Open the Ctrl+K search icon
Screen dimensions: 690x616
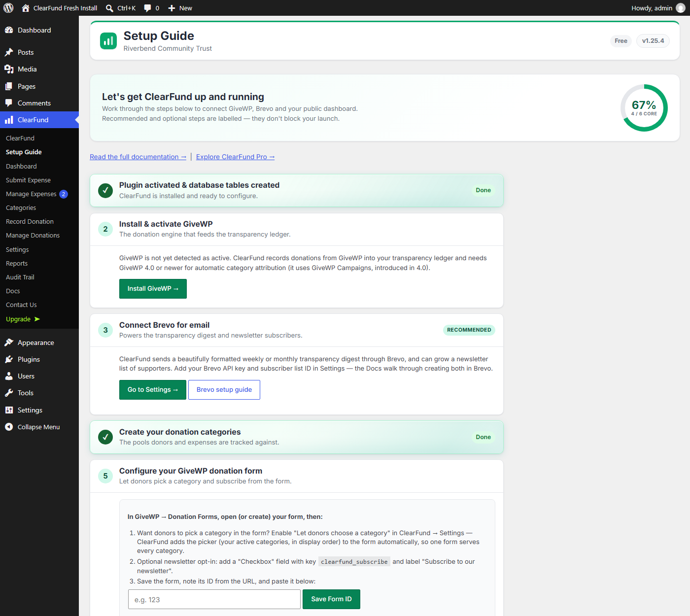click(109, 8)
